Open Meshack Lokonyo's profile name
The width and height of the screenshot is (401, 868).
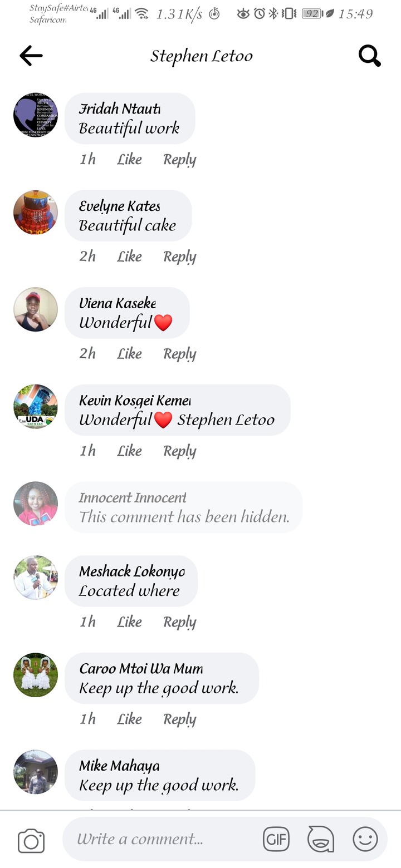click(131, 571)
